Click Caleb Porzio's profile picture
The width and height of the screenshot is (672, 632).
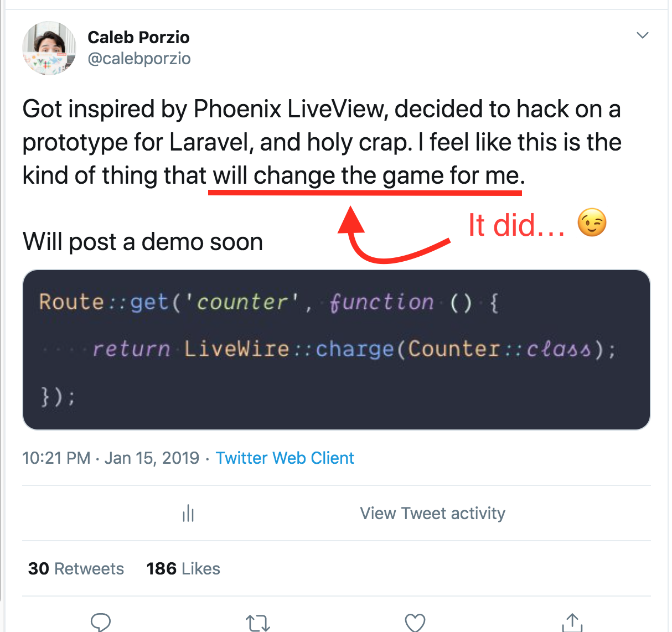[x=49, y=48]
